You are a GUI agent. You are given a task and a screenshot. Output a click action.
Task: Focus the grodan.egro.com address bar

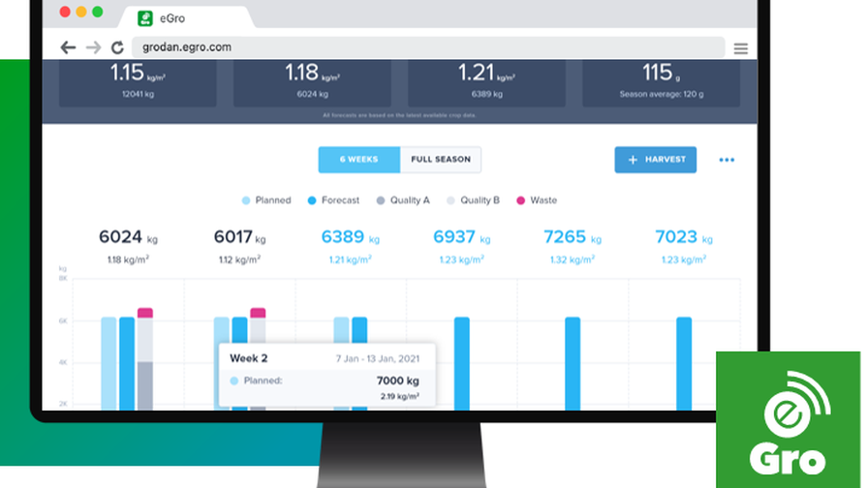click(x=427, y=47)
